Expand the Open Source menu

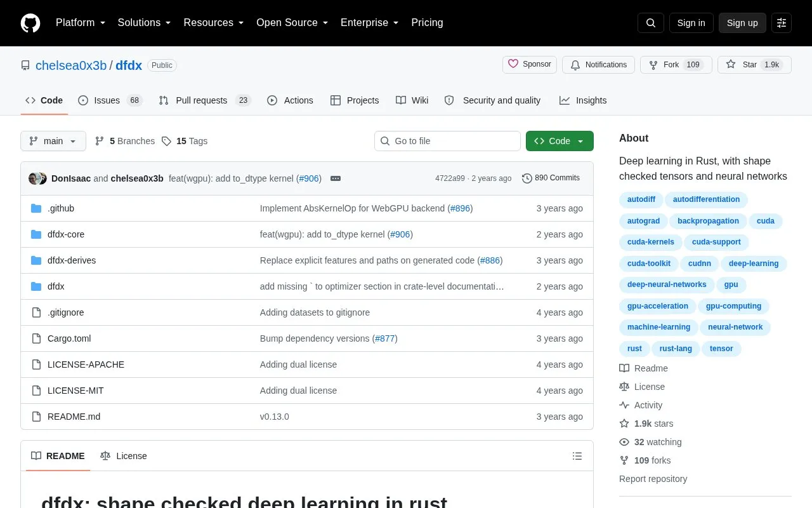tap(292, 23)
